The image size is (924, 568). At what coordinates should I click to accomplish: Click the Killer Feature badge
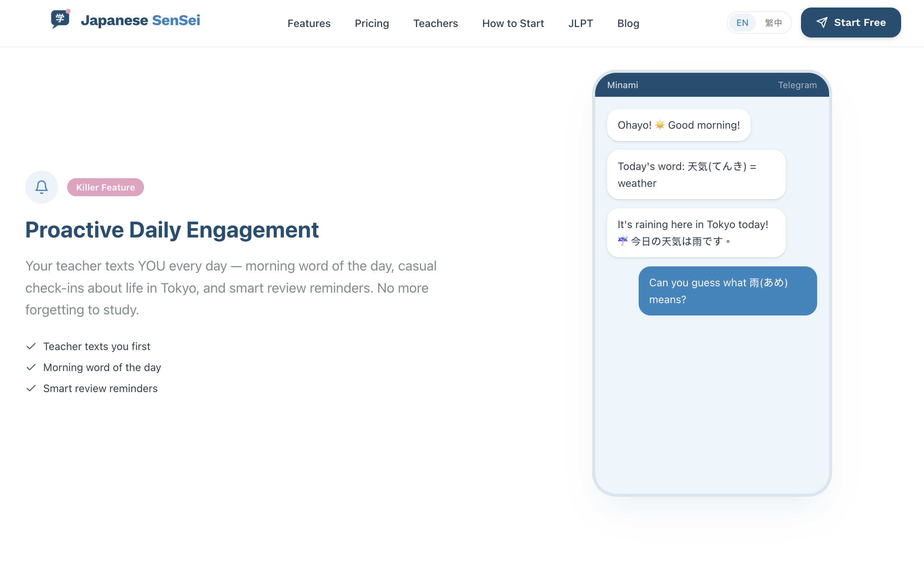pyautogui.click(x=105, y=187)
